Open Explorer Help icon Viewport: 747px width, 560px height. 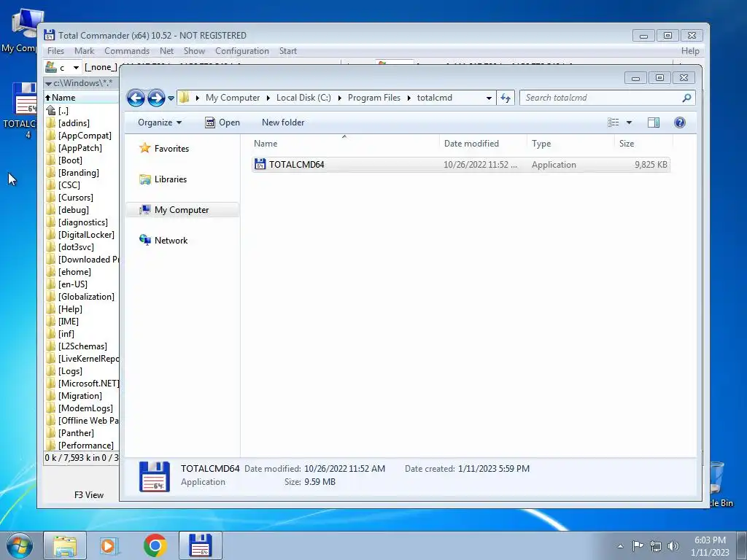pyautogui.click(x=680, y=122)
